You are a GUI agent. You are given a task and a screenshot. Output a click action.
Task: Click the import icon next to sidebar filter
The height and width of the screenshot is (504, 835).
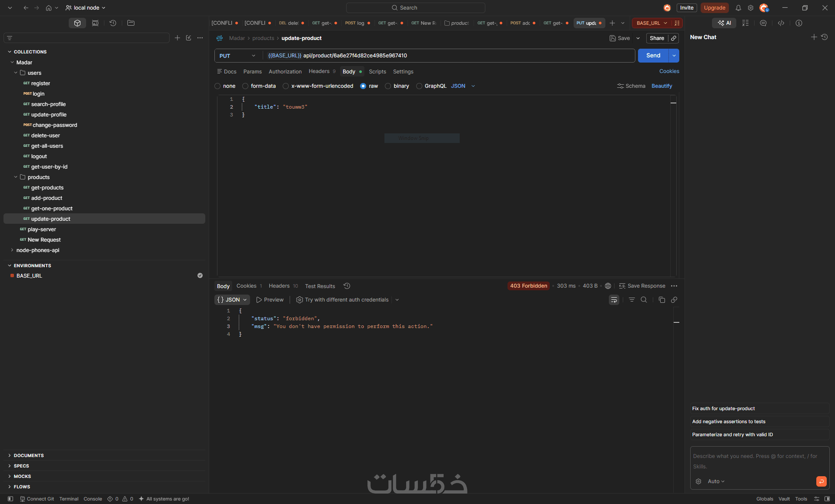(189, 38)
